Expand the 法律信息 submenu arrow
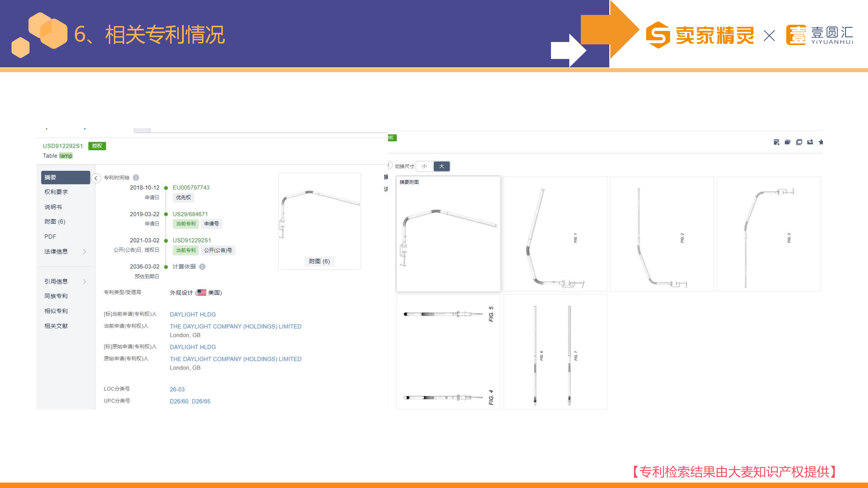 (84, 251)
